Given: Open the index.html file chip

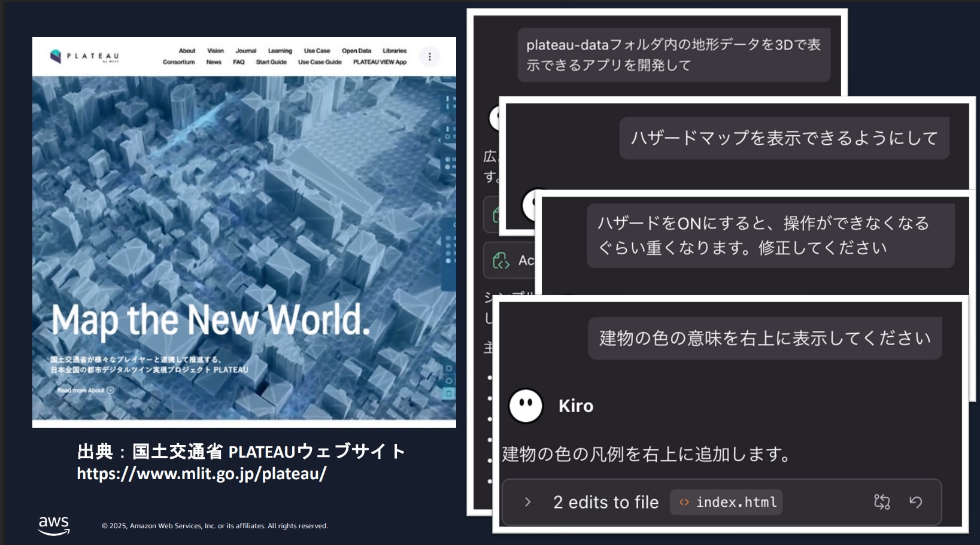Looking at the screenshot, I should point(726,503).
